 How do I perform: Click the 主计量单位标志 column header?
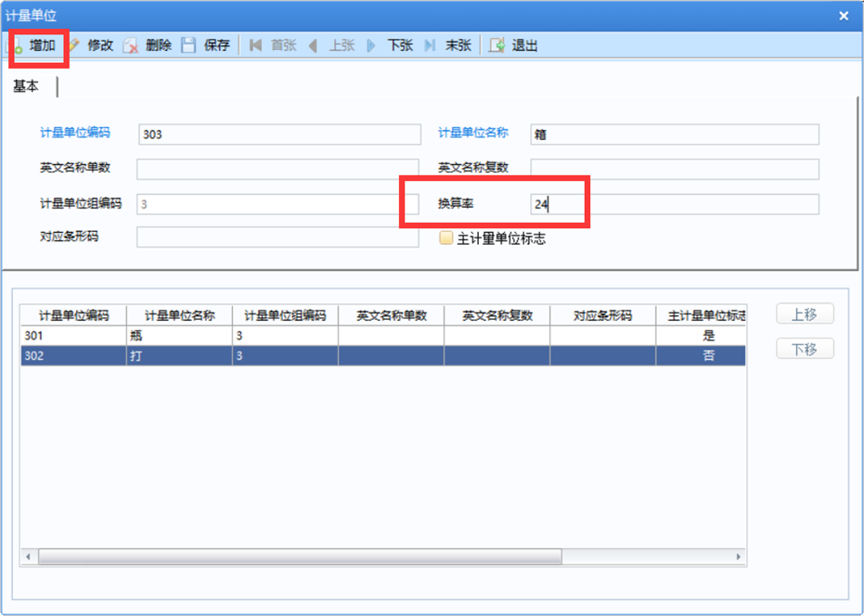pos(702,315)
